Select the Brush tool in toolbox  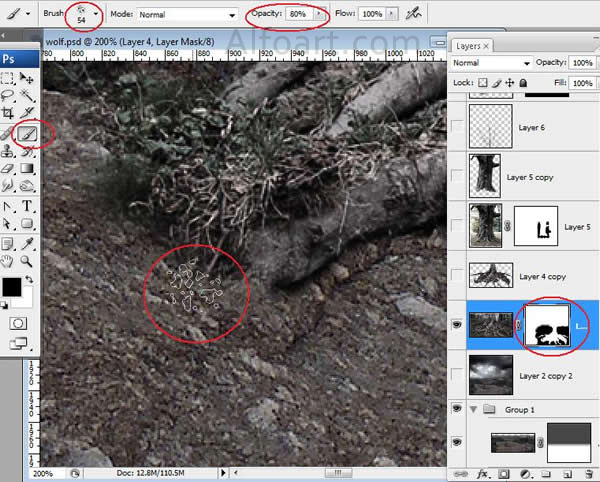[x=28, y=133]
